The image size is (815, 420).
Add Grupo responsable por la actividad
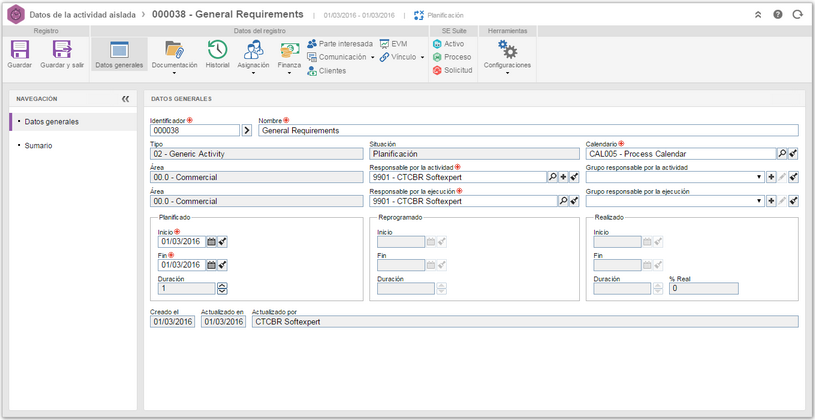click(x=772, y=177)
